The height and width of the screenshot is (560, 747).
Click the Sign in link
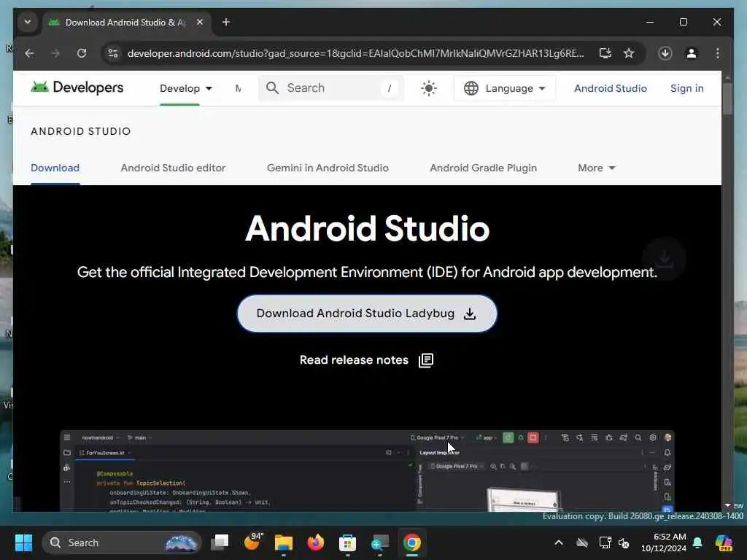click(686, 88)
